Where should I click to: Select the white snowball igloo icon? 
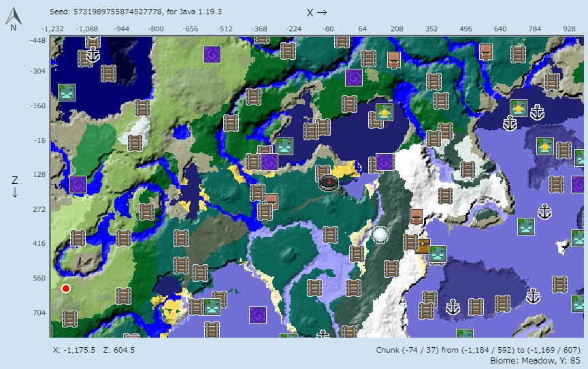tap(380, 235)
